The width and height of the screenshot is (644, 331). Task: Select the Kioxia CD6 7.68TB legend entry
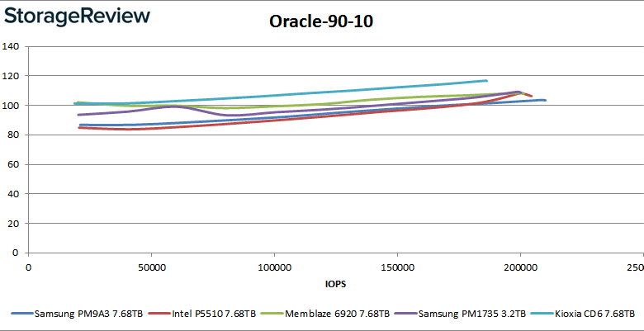tap(582, 314)
